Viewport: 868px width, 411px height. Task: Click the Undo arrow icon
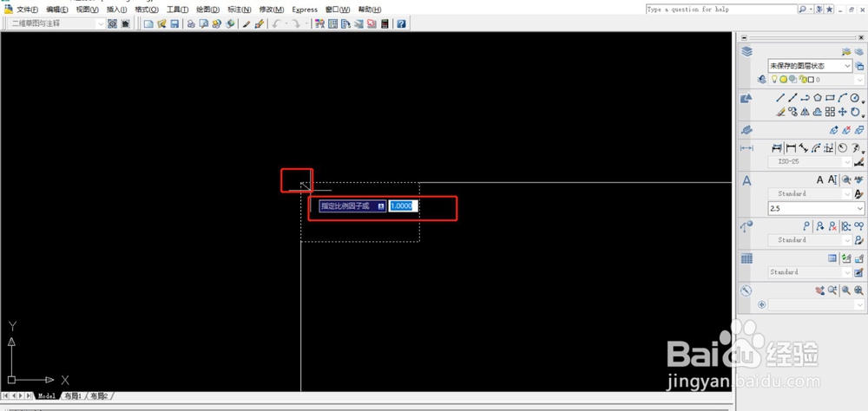coord(276,23)
